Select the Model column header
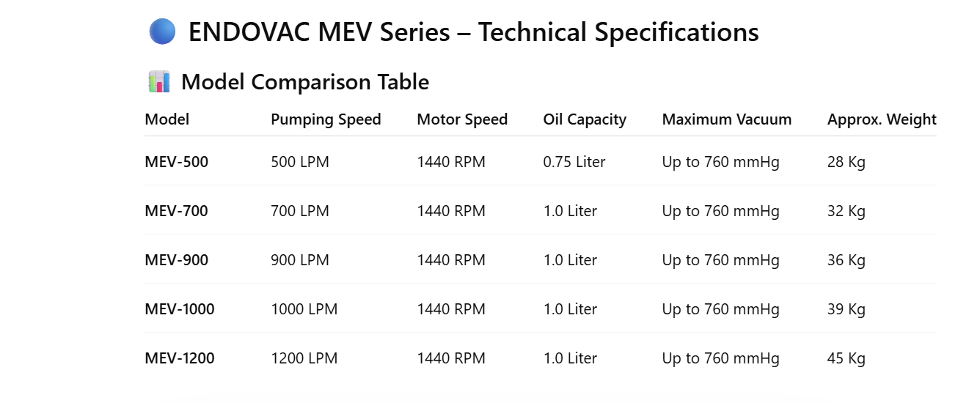This screenshot has width=980, height=403. pyautogui.click(x=167, y=119)
